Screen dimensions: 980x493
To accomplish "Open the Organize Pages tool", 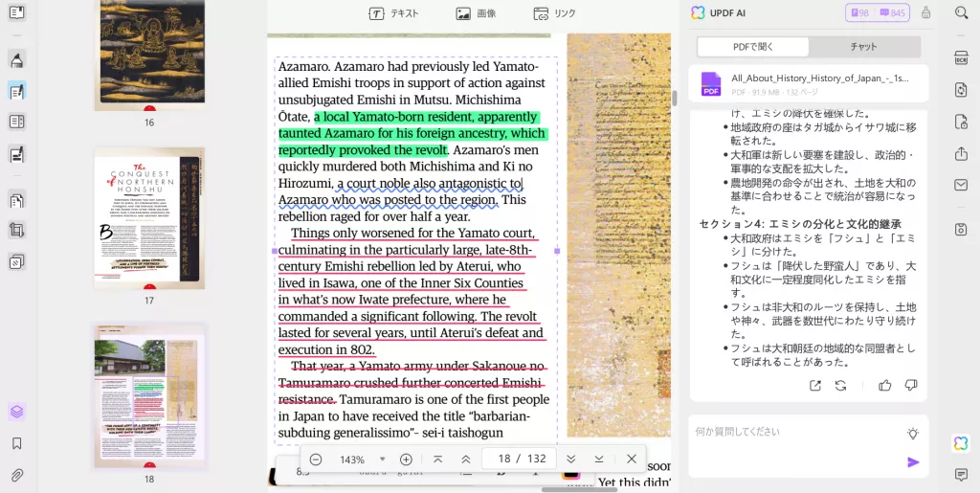I will [17, 201].
